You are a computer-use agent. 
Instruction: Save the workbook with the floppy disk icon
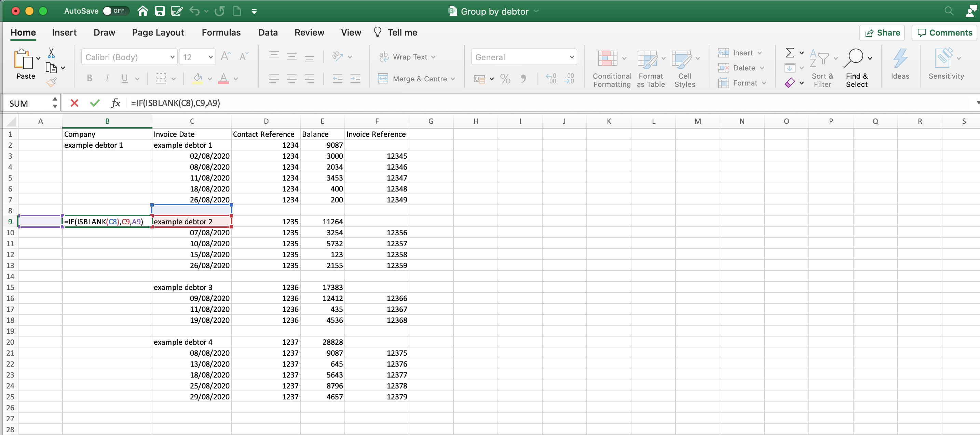point(160,11)
